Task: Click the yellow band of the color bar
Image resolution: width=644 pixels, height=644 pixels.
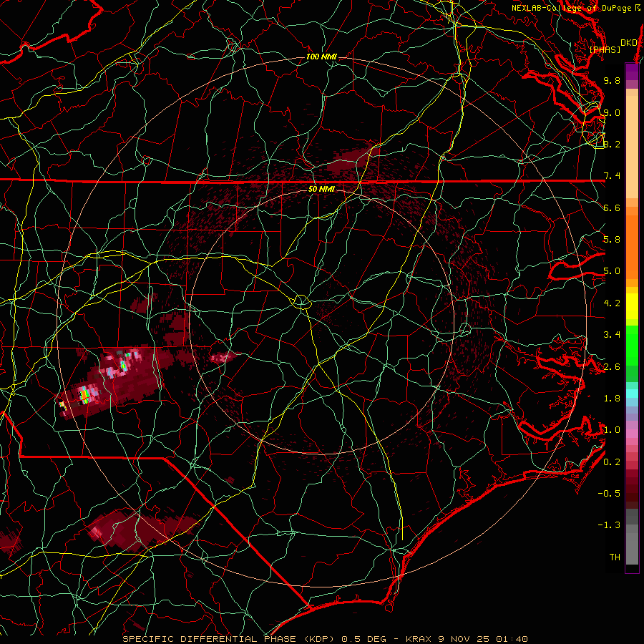Action: (x=632, y=306)
